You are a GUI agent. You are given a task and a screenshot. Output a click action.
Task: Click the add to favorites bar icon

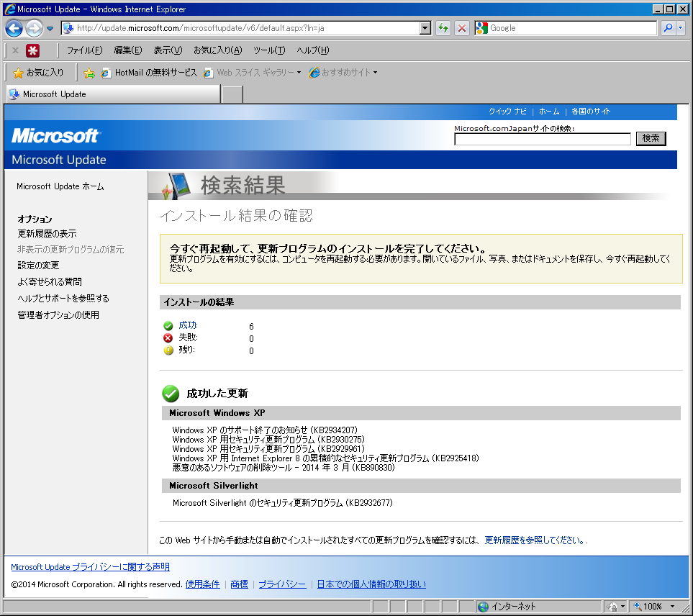[x=89, y=73]
